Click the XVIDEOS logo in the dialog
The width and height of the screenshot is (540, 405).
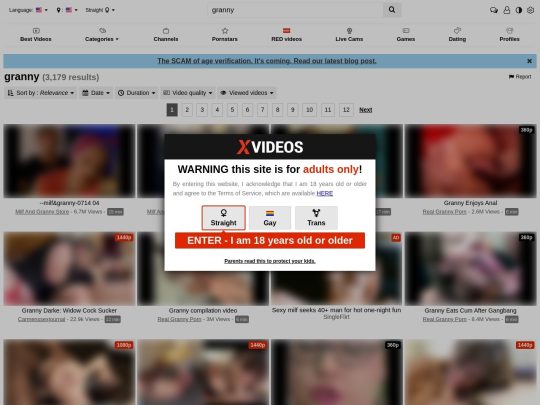tap(270, 147)
